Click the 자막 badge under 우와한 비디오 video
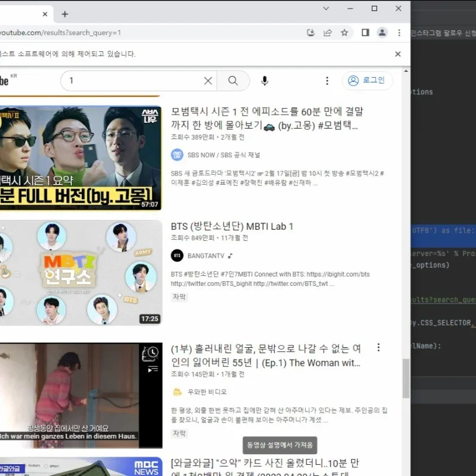 point(179,433)
